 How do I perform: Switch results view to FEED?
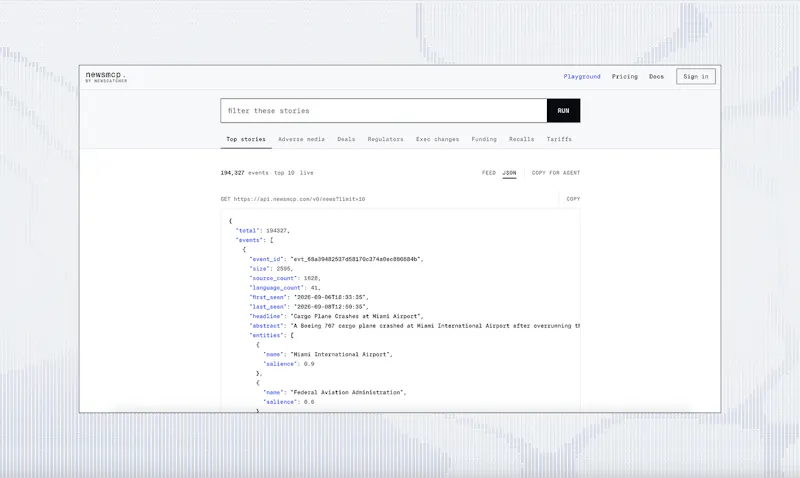click(489, 173)
